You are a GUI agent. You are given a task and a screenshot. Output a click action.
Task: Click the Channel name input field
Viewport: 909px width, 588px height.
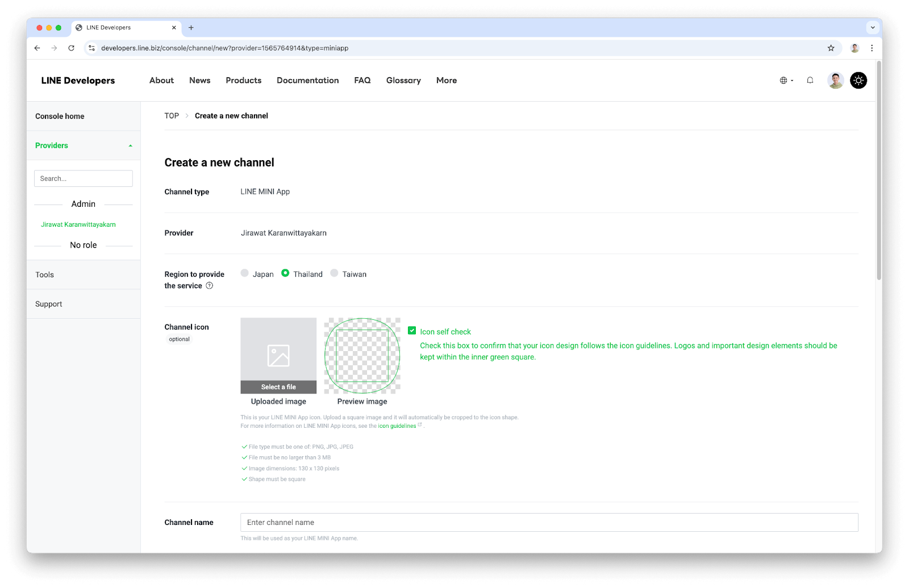click(x=549, y=523)
